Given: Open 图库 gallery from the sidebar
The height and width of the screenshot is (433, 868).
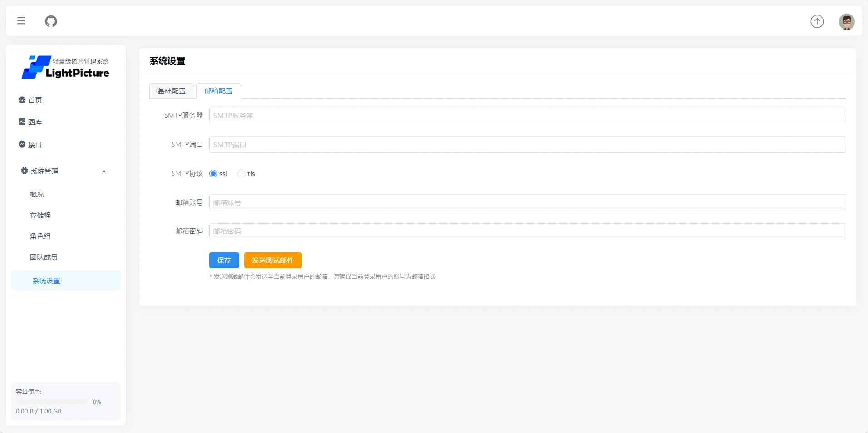Looking at the screenshot, I should (x=35, y=122).
